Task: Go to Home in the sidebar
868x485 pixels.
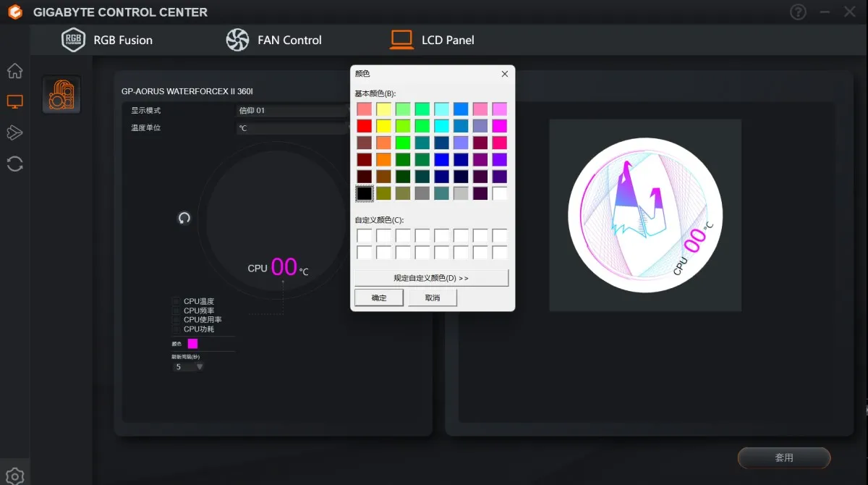Action: point(14,71)
